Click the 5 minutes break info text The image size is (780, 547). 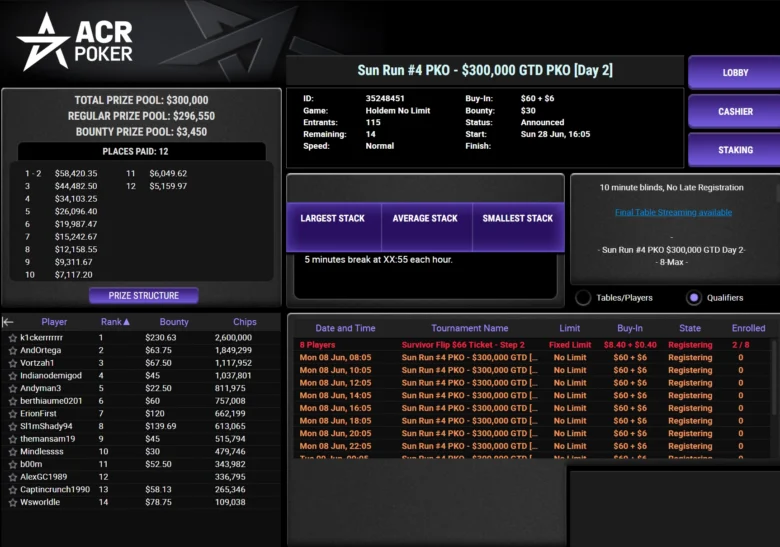coord(379,260)
